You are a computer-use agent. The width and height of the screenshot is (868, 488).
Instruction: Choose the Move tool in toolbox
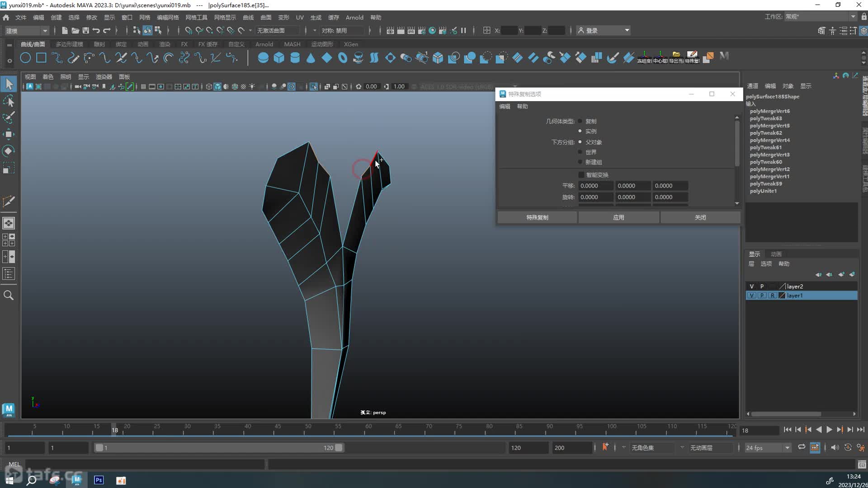click(x=9, y=134)
